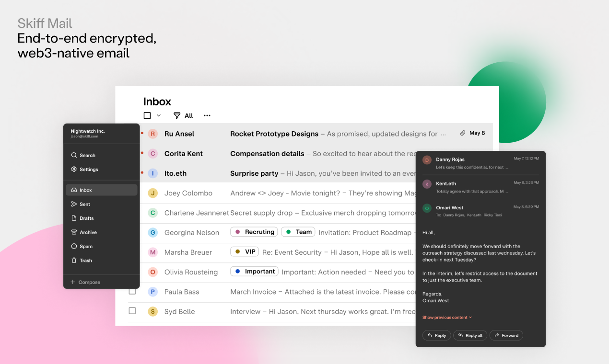Tick the select-all checkbox above the inbox

tap(147, 115)
